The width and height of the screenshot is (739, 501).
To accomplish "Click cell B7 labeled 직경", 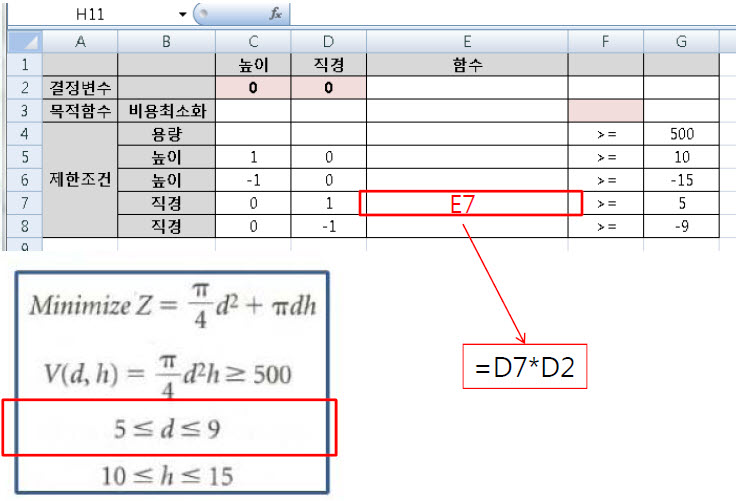I will (166, 203).
